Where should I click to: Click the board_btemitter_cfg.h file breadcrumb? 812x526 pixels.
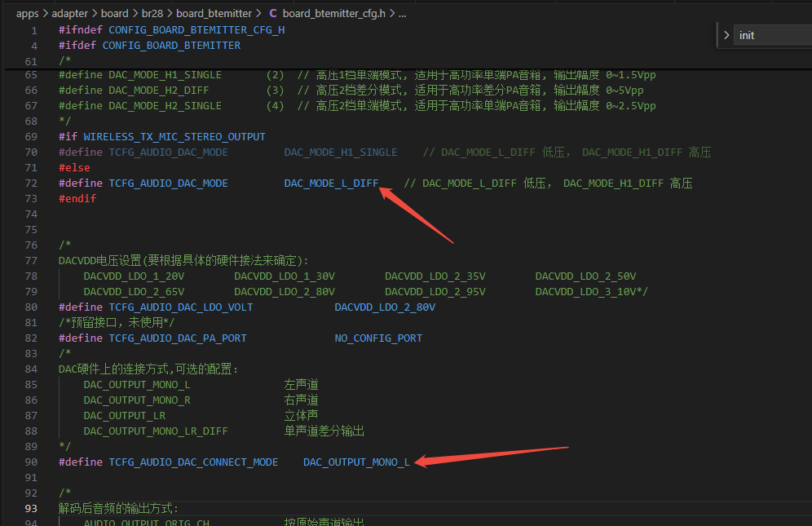pos(334,14)
